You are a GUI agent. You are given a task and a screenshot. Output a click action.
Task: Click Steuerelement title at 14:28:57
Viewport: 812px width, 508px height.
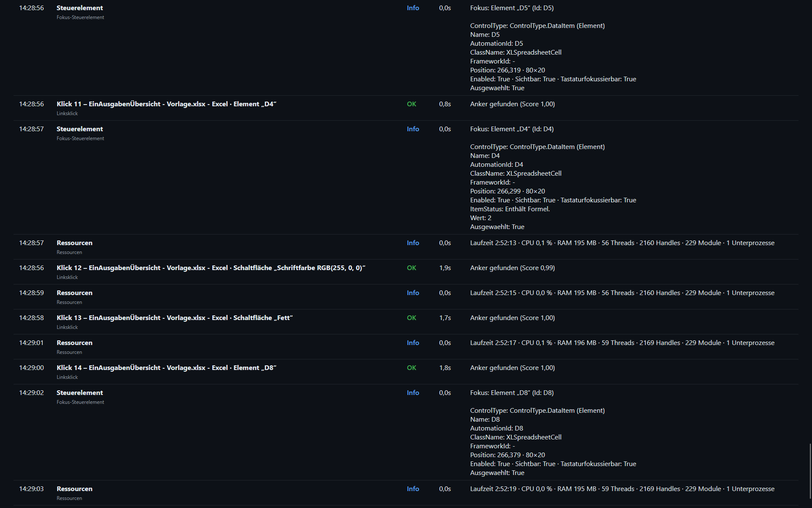click(x=80, y=129)
